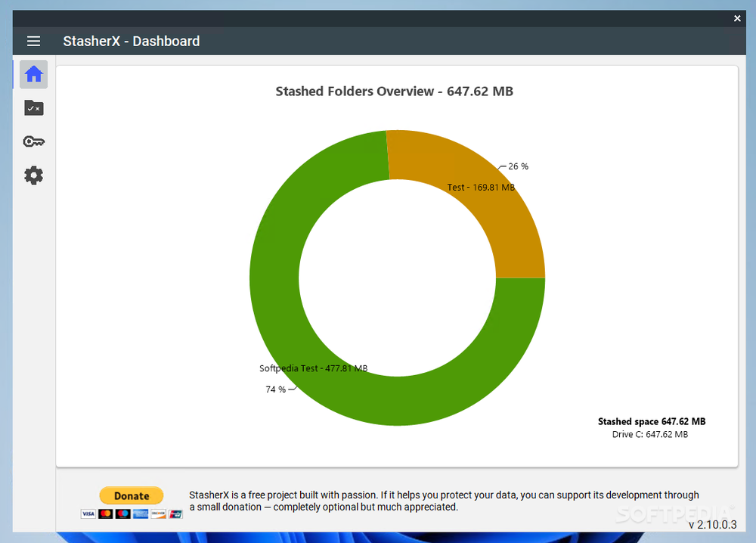Select the orange Test chart segment

pos(499,204)
